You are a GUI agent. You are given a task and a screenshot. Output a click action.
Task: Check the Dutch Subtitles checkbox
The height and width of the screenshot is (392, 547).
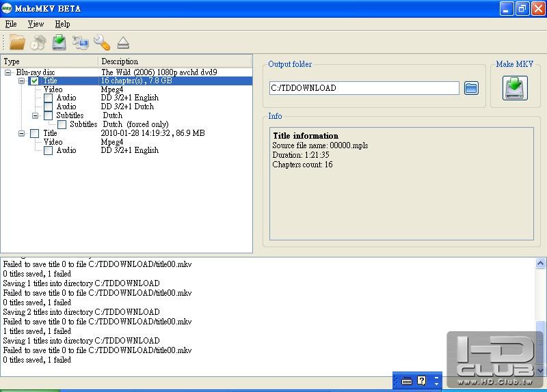point(48,115)
